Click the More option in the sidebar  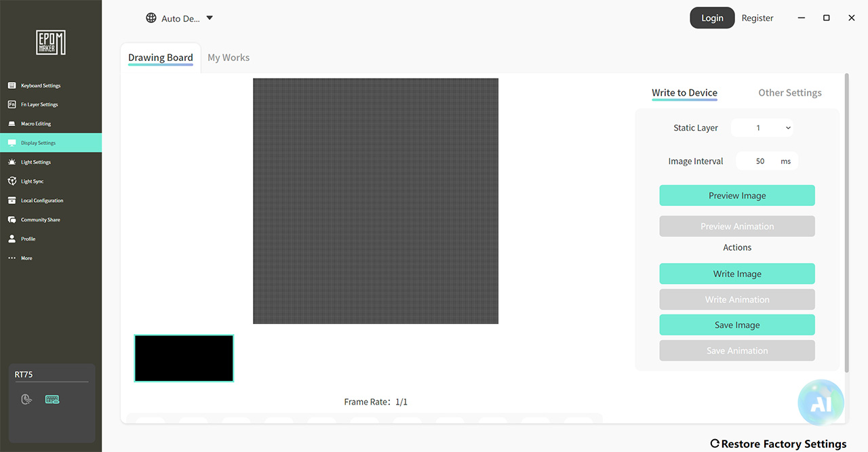pyautogui.click(x=51, y=258)
